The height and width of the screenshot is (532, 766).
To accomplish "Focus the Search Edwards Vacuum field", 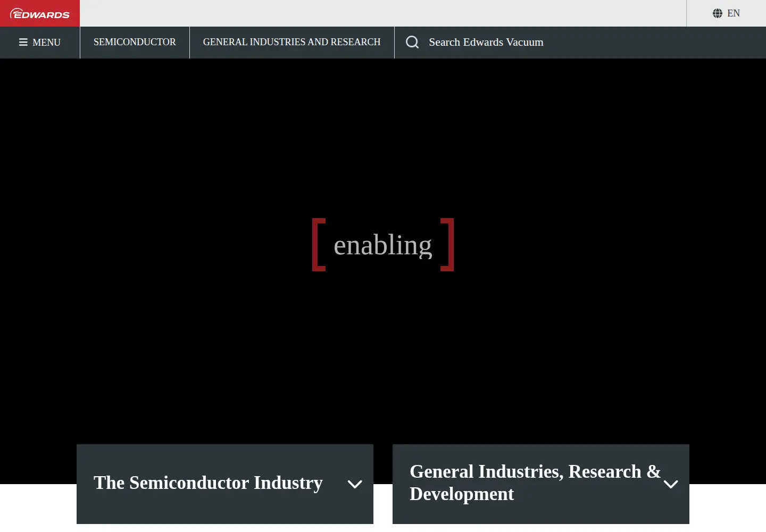I will tap(580, 43).
